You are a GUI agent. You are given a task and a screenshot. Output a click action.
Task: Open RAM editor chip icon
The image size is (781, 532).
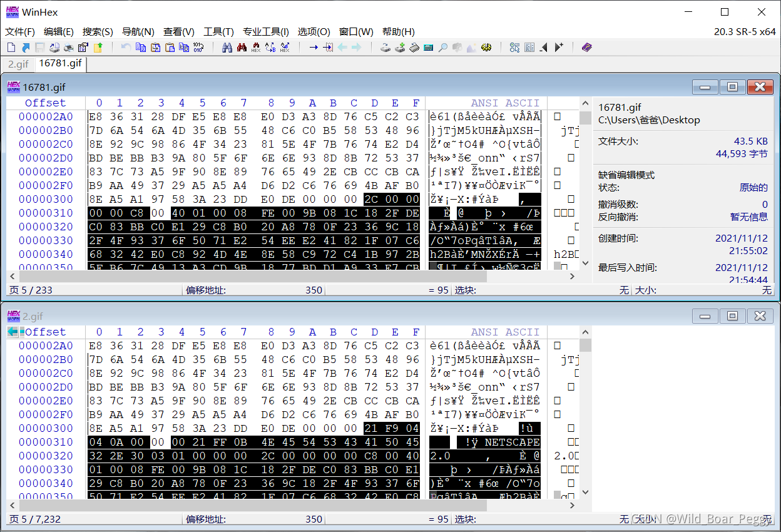(414, 47)
